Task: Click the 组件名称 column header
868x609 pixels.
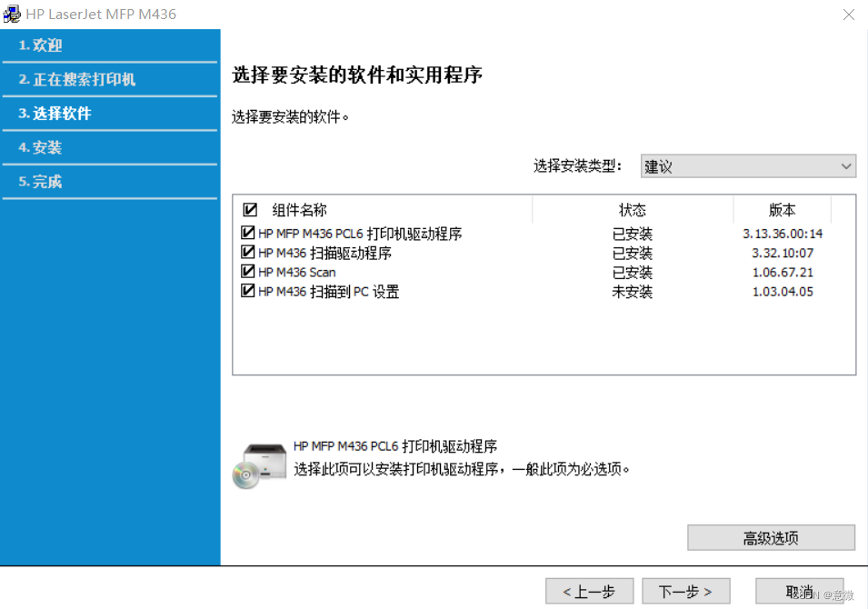Action: [299, 210]
